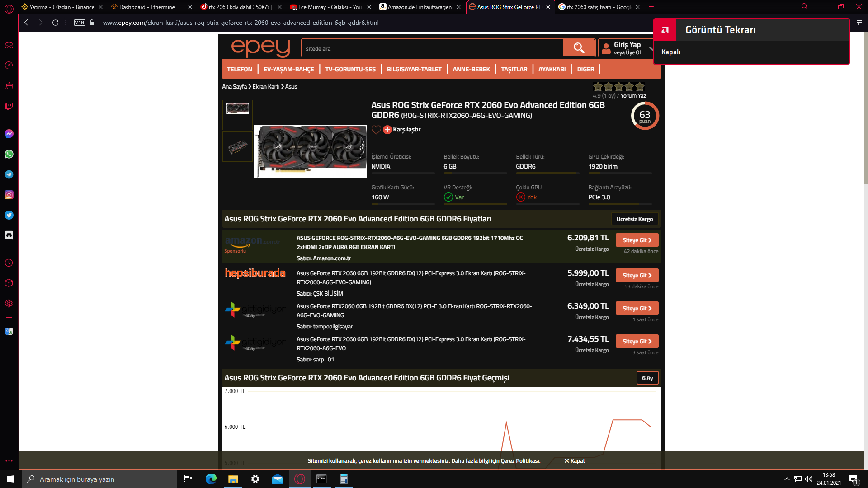Open the BİLGİSAYAR-TABLET category
This screenshot has height=488, width=868.
[x=414, y=69]
